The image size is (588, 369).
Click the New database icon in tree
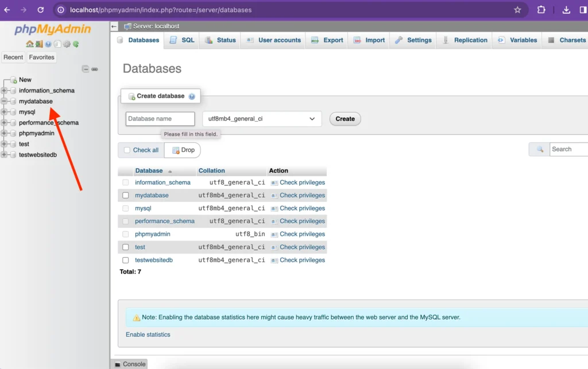tap(14, 80)
